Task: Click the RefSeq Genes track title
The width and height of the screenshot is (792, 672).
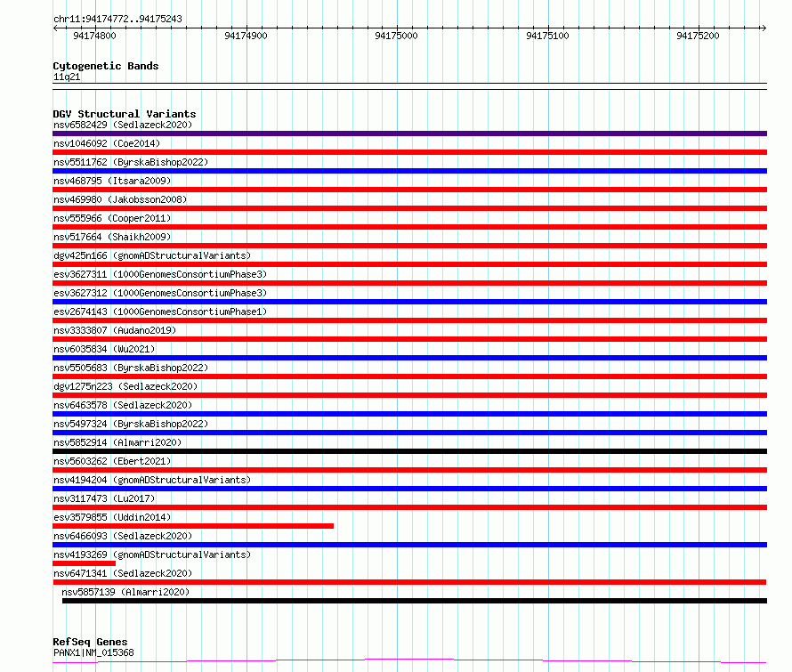Action: [90, 643]
